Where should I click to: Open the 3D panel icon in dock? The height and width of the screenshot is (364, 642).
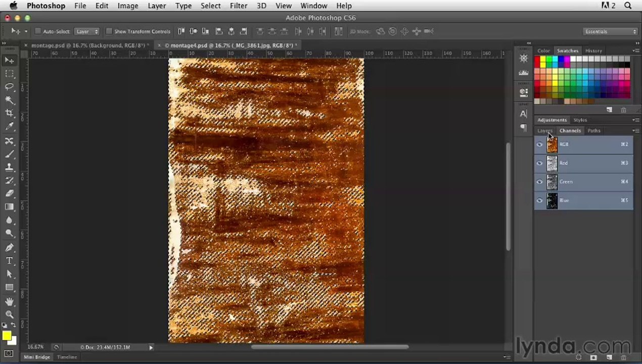pos(524,93)
